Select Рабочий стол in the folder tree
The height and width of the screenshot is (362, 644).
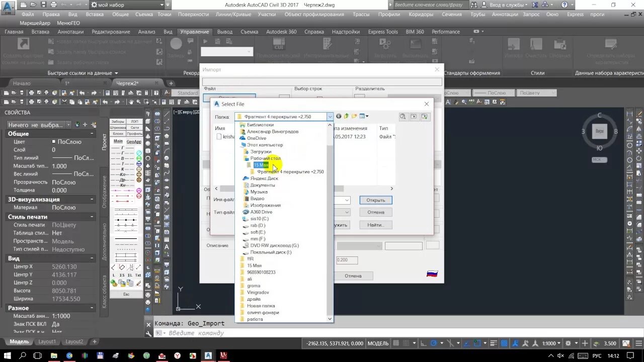coord(266,158)
